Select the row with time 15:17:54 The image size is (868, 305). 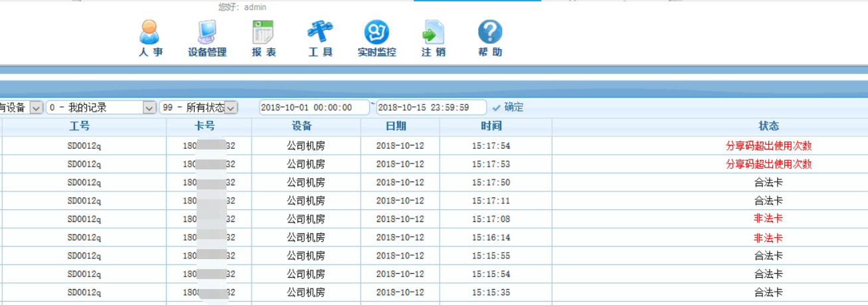tap(491, 146)
